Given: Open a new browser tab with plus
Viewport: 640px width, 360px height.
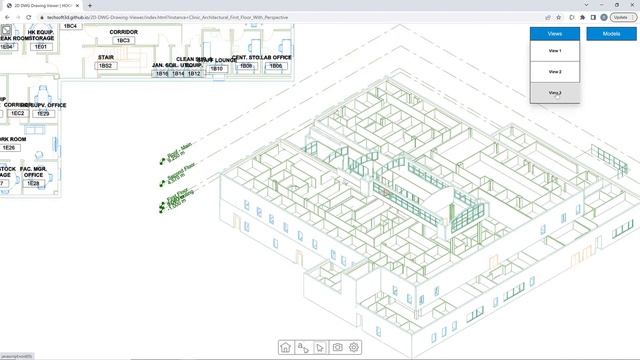Looking at the screenshot, I should coord(90,6).
